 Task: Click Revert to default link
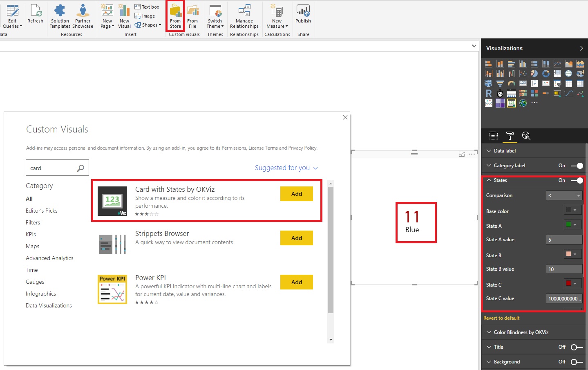tap(501, 318)
